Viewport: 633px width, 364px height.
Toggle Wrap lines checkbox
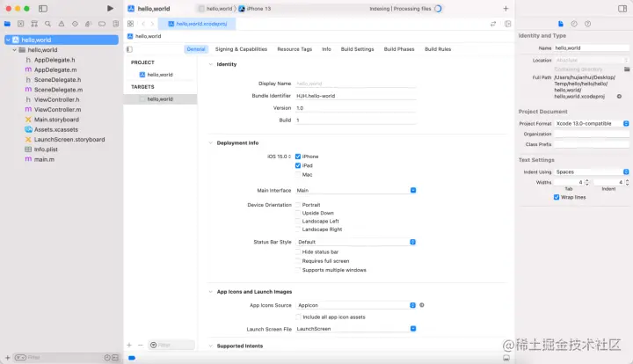(x=557, y=197)
